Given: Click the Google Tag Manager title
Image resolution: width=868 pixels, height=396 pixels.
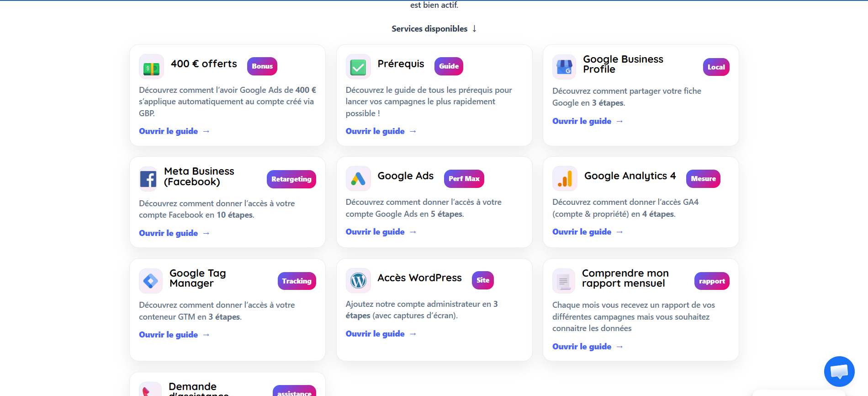Looking at the screenshot, I should click(198, 278).
